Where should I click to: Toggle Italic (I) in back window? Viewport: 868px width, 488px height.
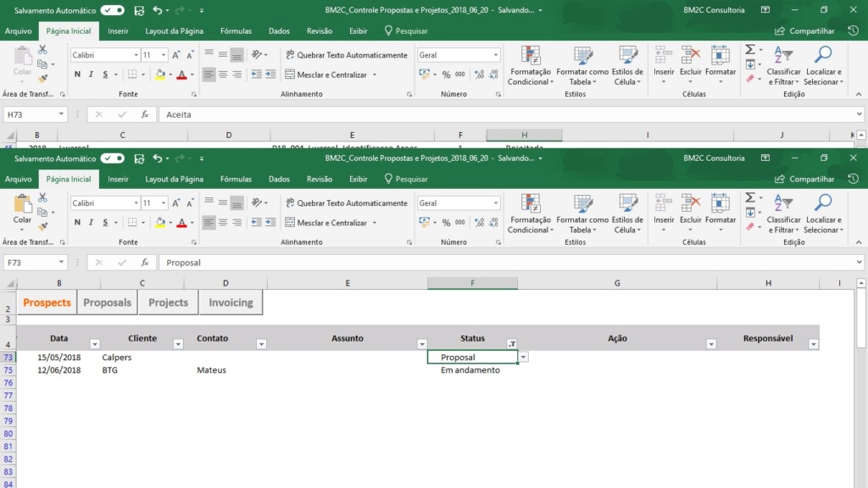pyautogui.click(x=91, y=75)
